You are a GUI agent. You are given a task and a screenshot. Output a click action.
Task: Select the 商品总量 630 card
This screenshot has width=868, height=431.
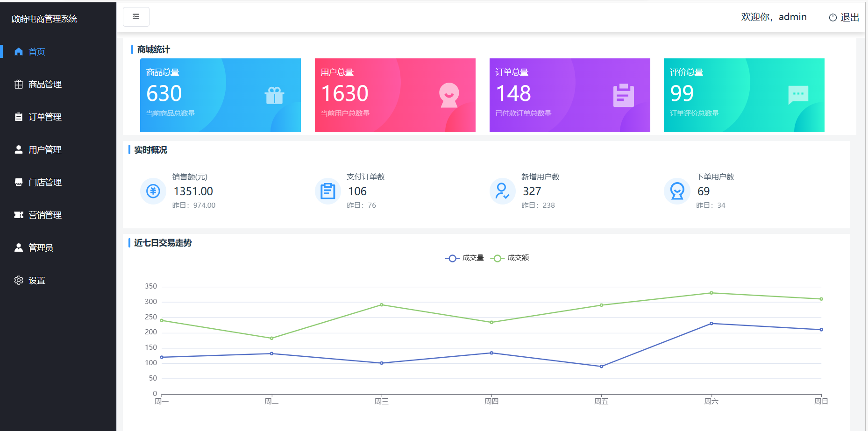pyautogui.click(x=221, y=95)
